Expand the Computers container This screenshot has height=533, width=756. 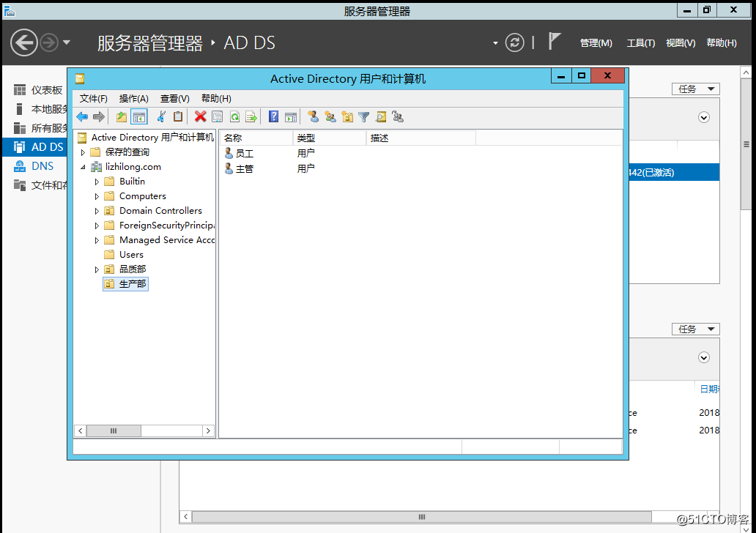(97, 196)
